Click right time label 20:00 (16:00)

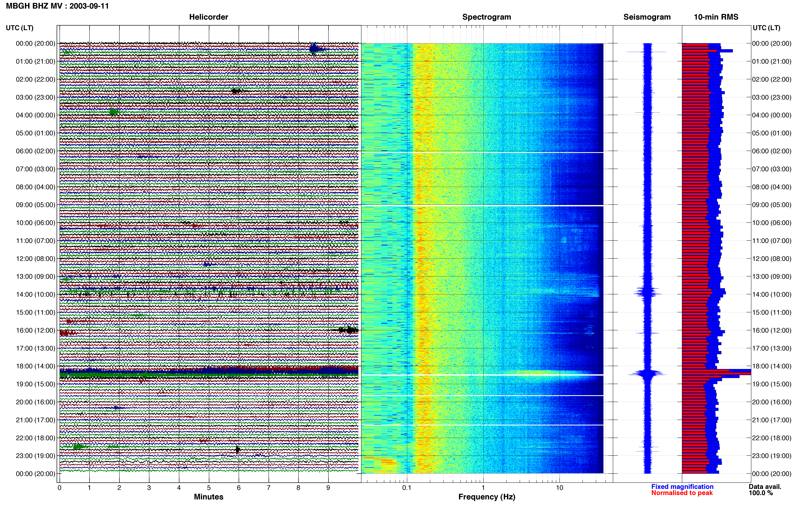click(x=772, y=402)
